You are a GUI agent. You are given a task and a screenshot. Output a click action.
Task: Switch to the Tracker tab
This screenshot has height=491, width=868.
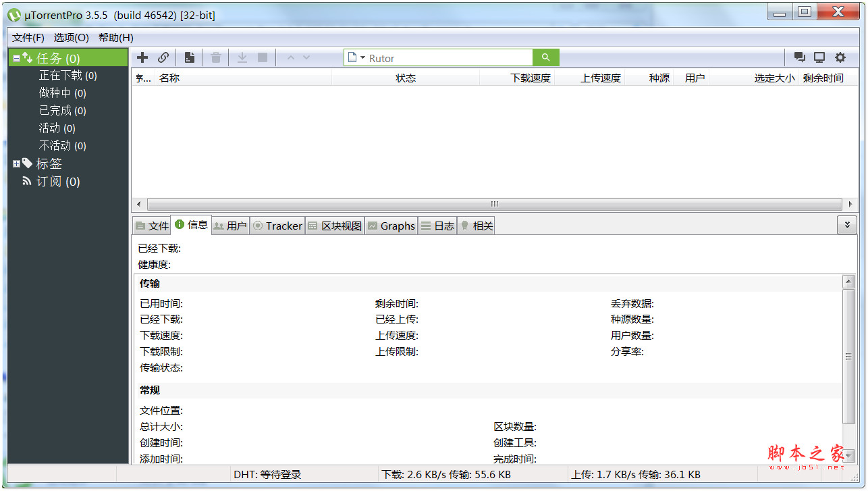click(277, 226)
